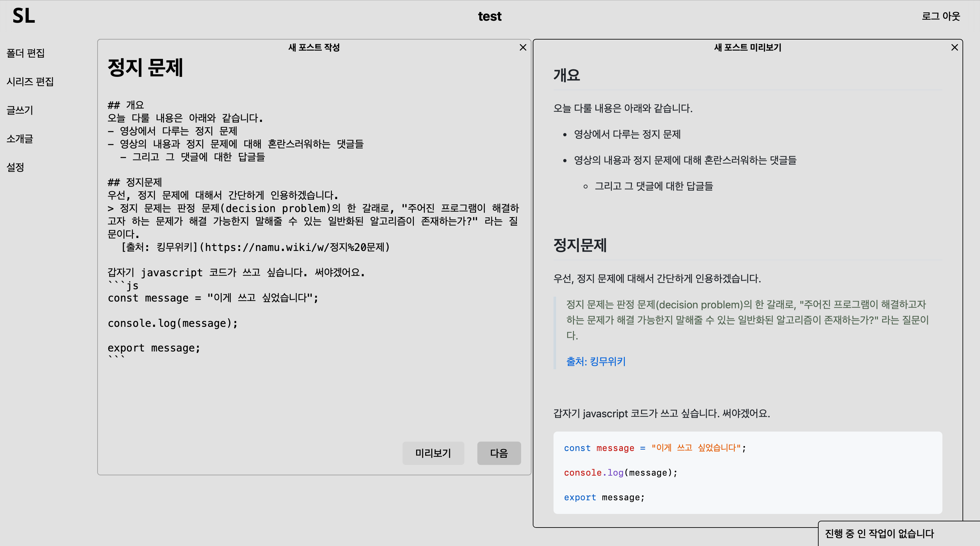
Task: Click the 'test' blog title in the header
Action: point(490,16)
